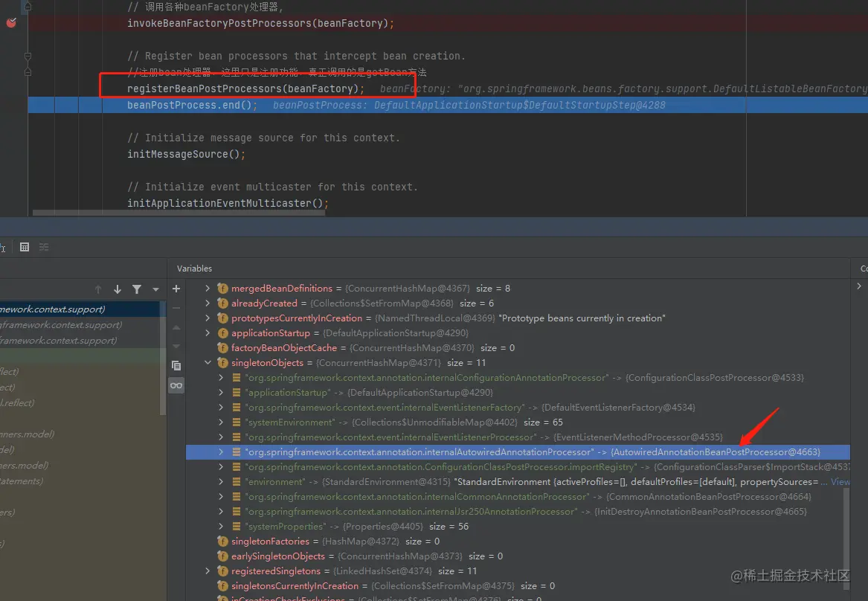The image size is (868, 601).
Task: Click the map-entry icon beside "systemProperties"
Action: 237,527
